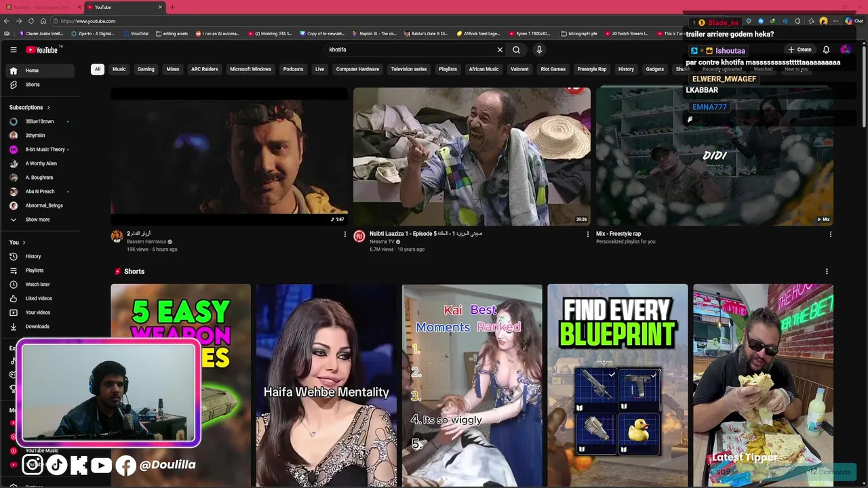Image resolution: width=868 pixels, height=488 pixels.
Task: Play the Nsibti Laaziza video thumbnail
Action: tap(472, 157)
